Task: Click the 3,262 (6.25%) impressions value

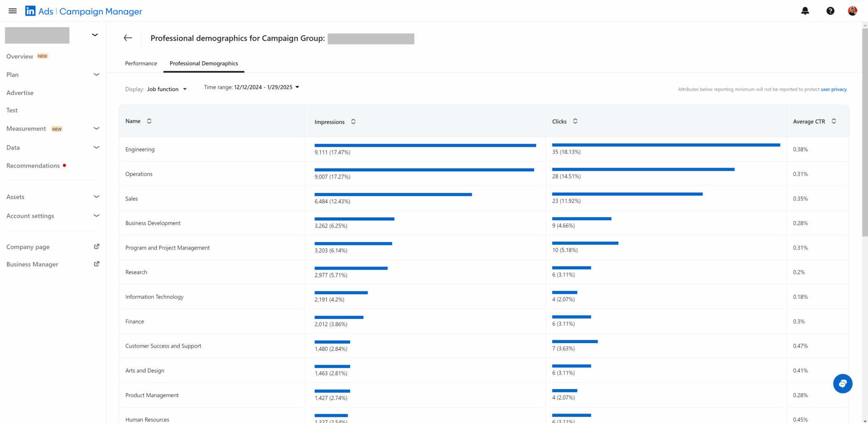Action: click(331, 226)
